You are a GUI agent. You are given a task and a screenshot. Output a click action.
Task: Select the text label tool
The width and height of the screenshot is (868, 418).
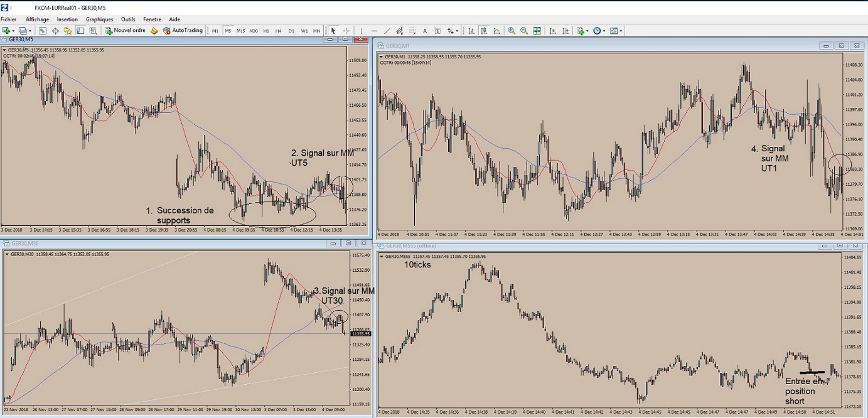pyautogui.click(x=437, y=31)
